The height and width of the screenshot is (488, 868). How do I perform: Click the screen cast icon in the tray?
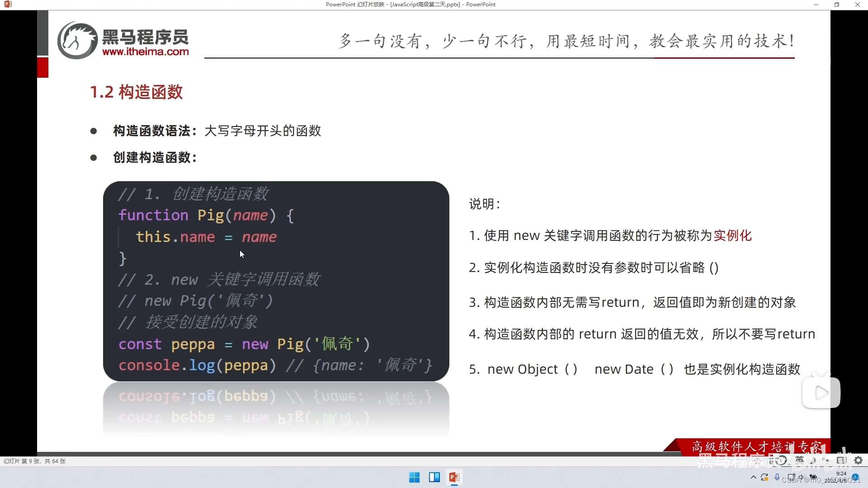[792, 479]
